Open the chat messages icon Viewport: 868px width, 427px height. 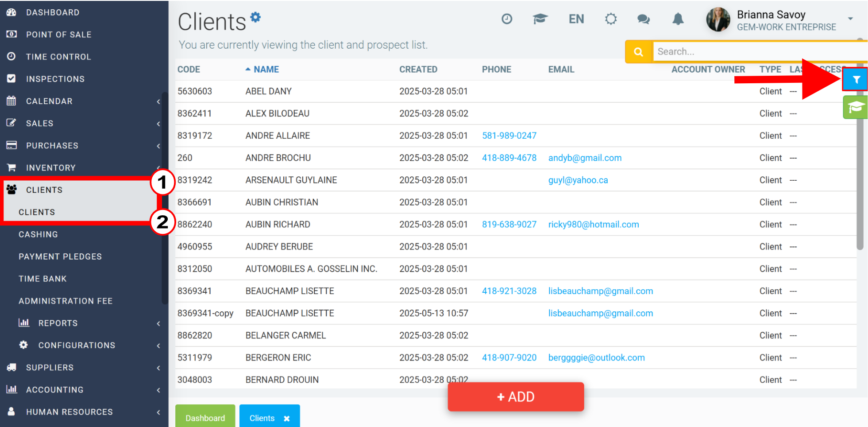[644, 19]
